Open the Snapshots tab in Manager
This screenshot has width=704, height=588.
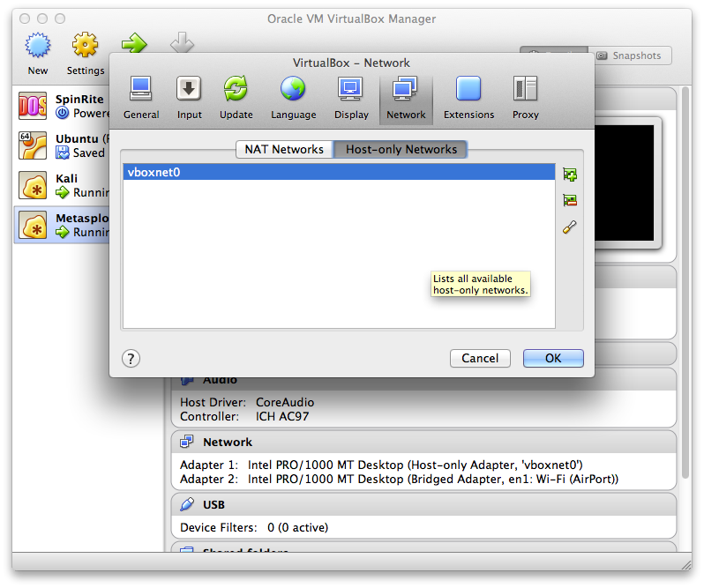630,56
